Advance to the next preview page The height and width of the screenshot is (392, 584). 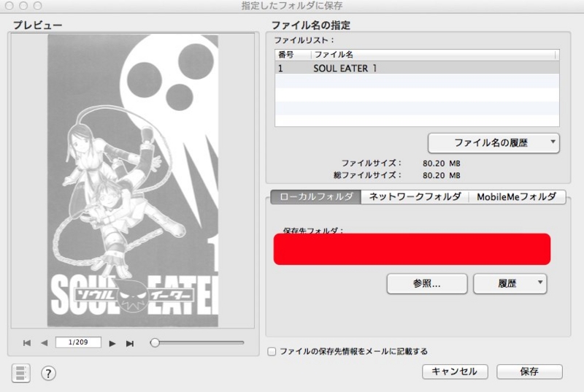point(112,343)
